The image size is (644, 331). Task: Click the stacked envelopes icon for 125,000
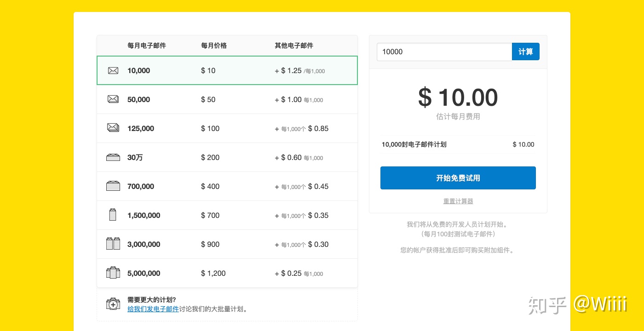[113, 128]
